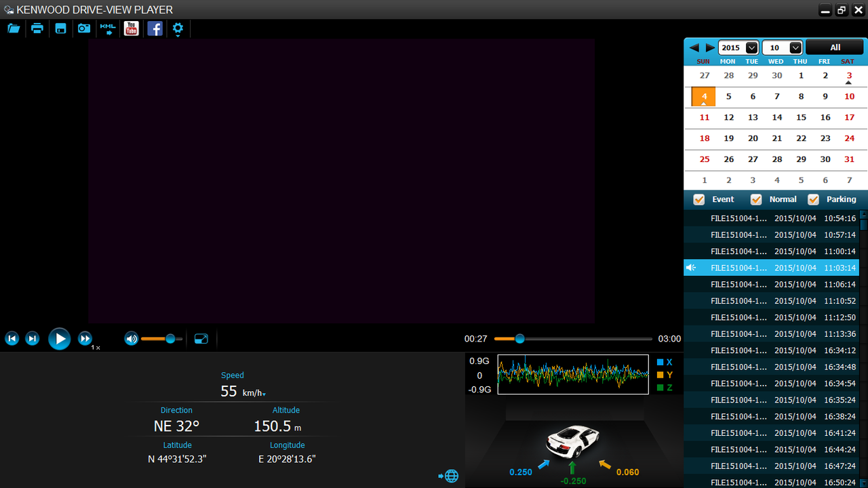Toggle the Event checkbox
Viewport: 868px width, 488px height.
point(698,199)
